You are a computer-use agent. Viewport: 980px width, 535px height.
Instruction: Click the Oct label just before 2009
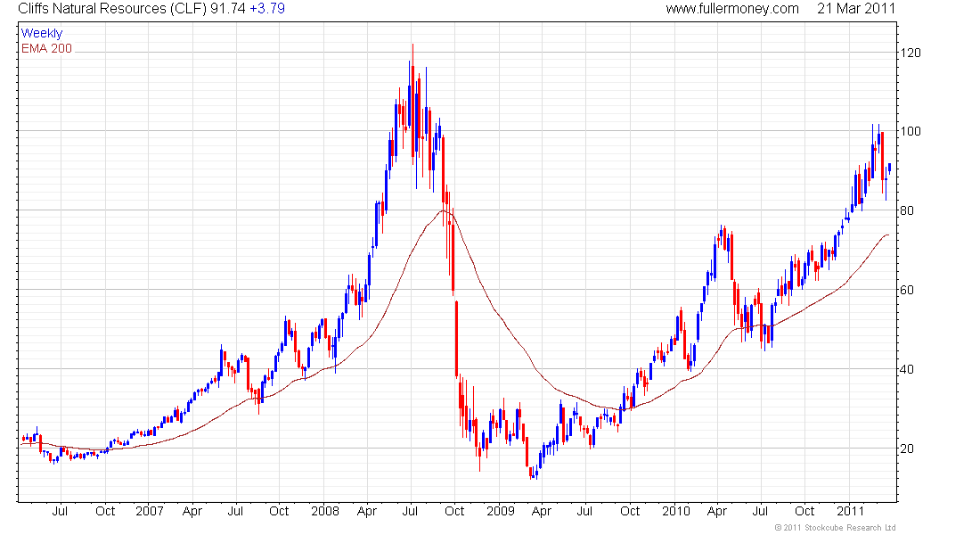(x=454, y=511)
